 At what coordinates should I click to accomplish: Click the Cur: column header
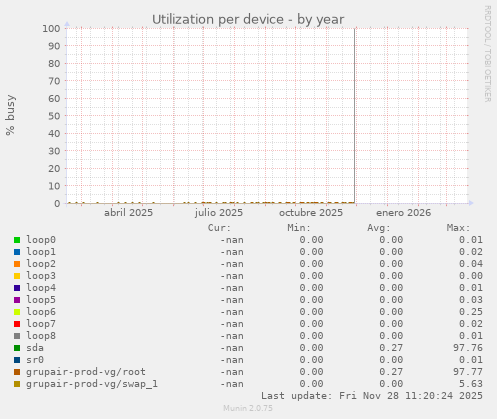219,228
